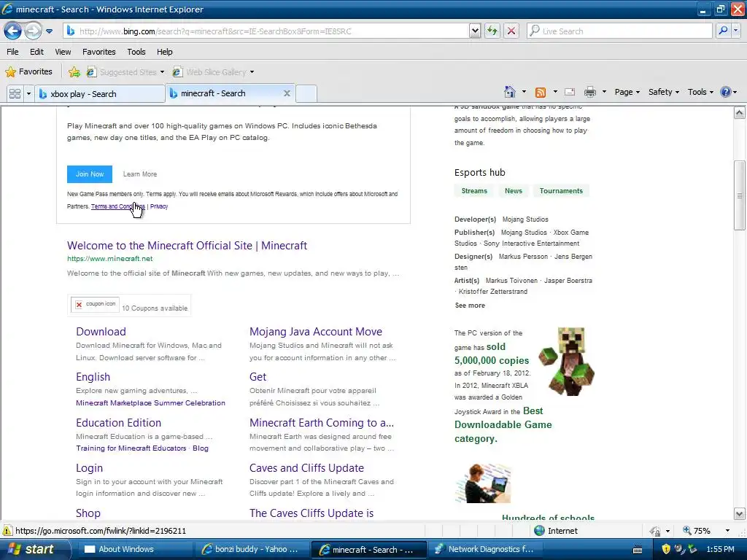Open the View menu
The width and height of the screenshot is (747, 560).
pyautogui.click(x=63, y=52)
